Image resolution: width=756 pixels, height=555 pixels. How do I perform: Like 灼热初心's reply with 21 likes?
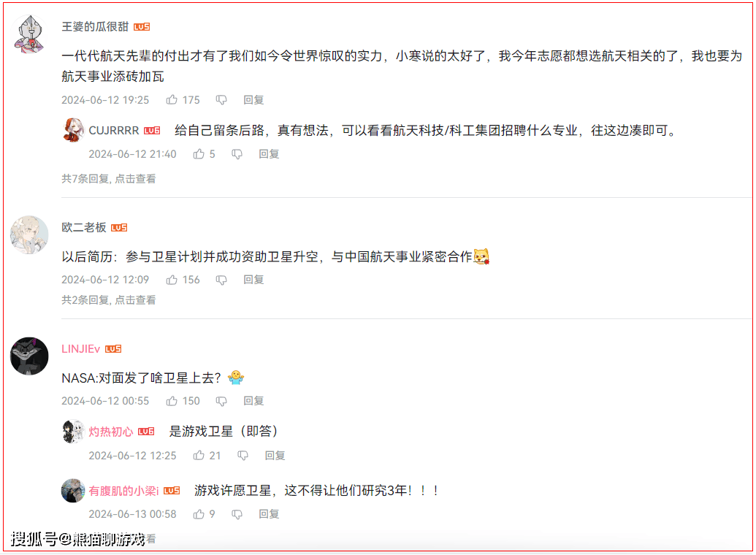pyautogui.click(x=199, y=455)
